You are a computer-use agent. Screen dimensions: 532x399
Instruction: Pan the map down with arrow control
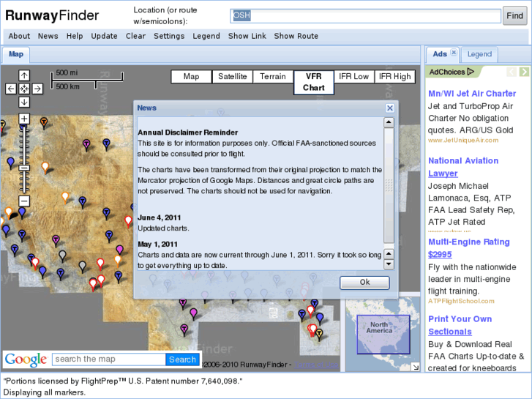coord(24,102)
